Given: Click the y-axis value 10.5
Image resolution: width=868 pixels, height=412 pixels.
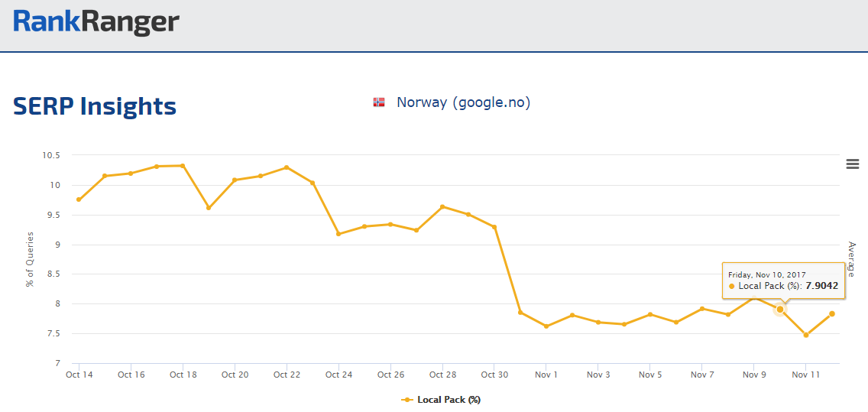Looking at the screenshot, I should (51, 155).
